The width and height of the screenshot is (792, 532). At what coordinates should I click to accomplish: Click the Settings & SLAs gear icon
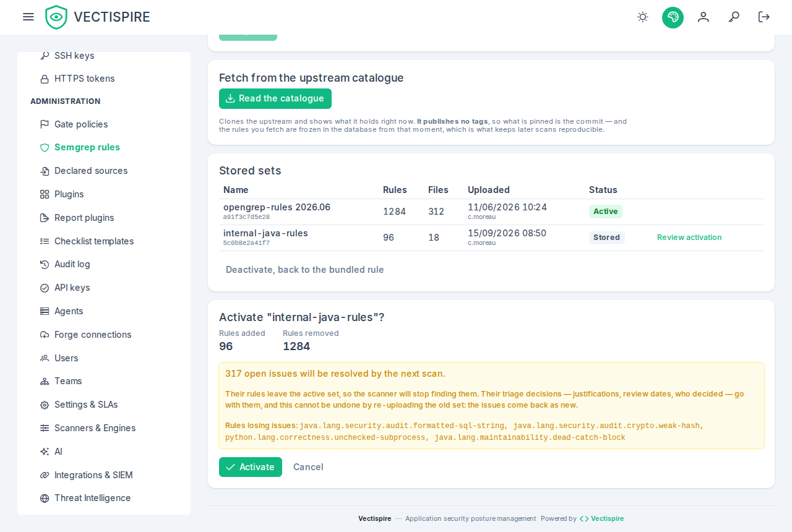[x=45, y=405]
